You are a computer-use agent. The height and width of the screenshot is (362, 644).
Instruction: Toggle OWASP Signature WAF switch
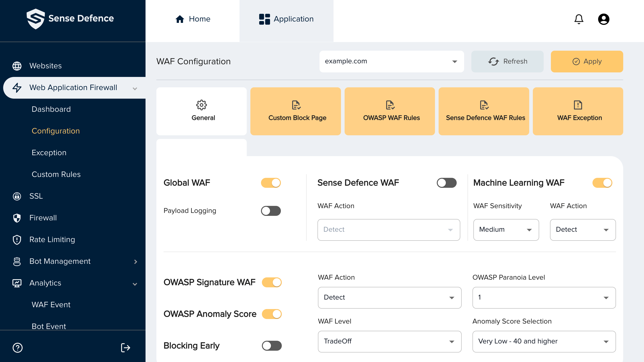coord(272,282)
